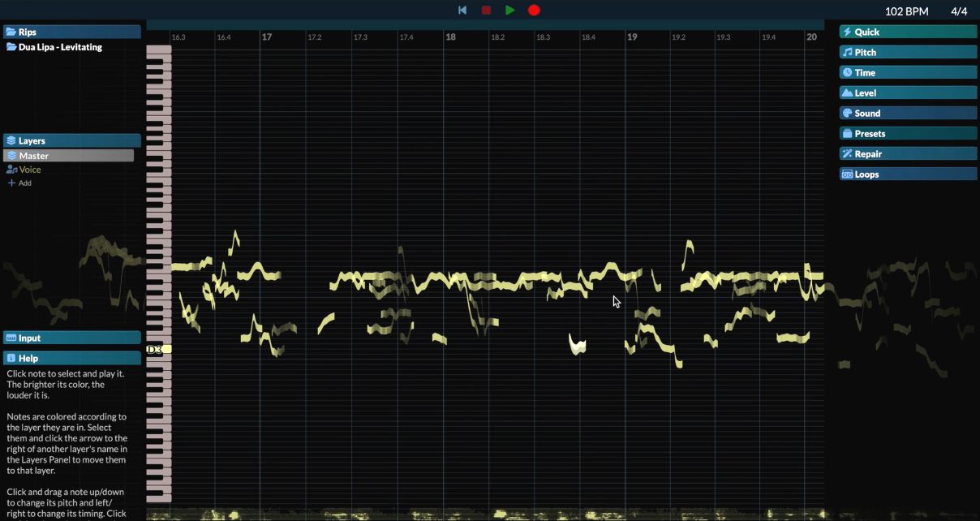
Task: Open the Dua Lipa - Levitating rip
Action: coord(60,47)
